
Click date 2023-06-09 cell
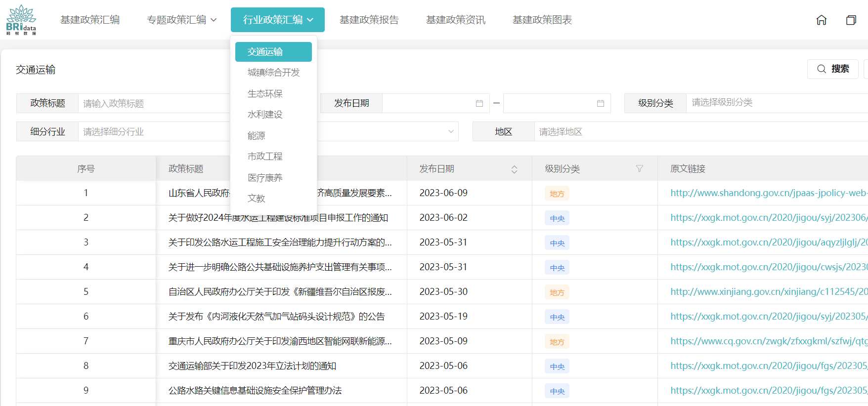pos(443,193)
